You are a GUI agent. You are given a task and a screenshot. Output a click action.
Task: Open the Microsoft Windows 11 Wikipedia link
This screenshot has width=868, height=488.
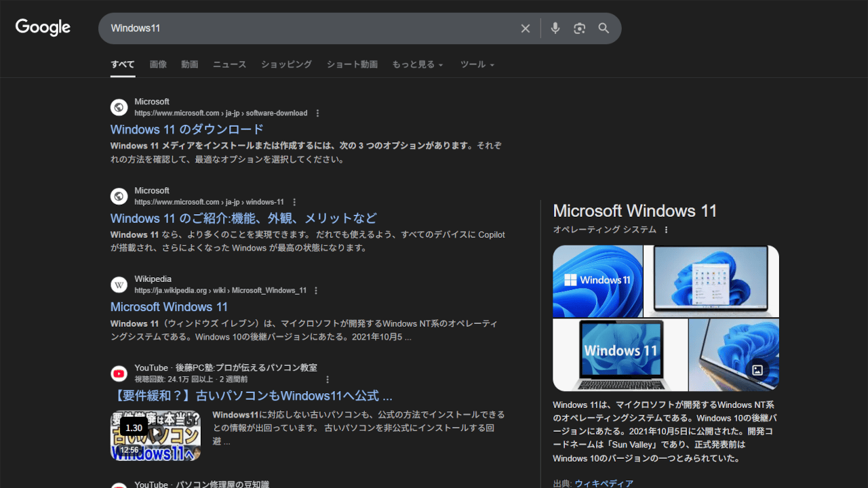(x=169, y=307)
